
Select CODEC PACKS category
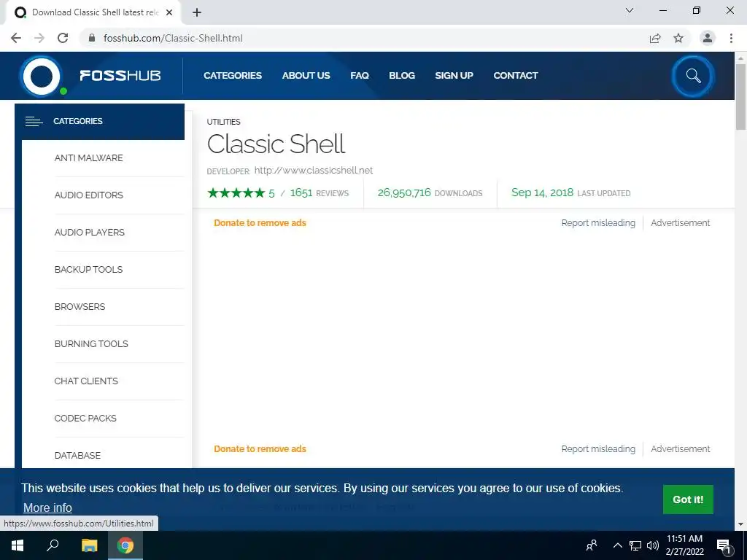[85, 418]
